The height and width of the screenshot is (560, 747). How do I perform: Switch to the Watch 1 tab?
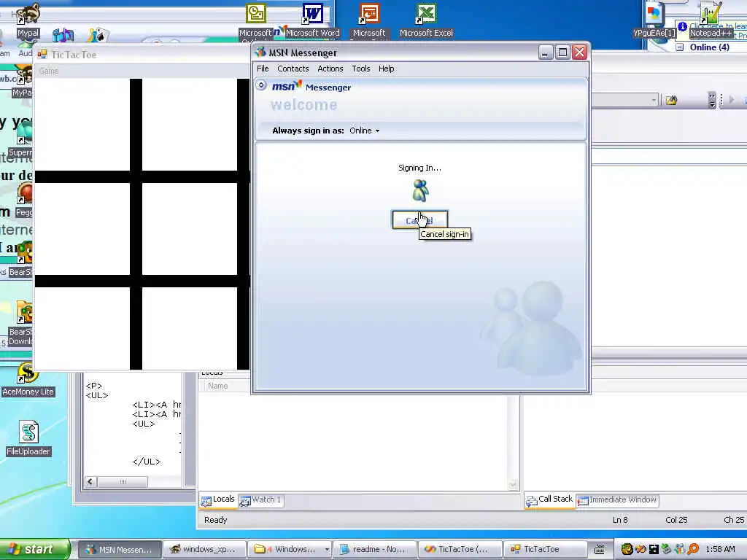260,500
